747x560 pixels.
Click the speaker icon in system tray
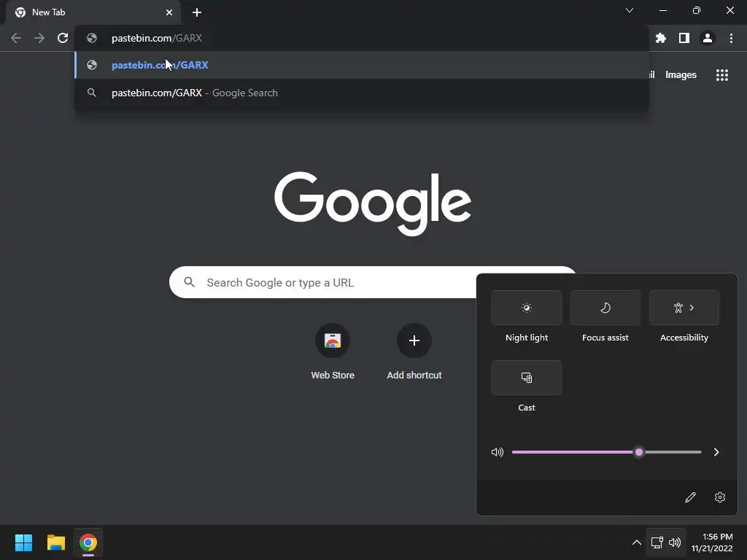pos(675,542)
